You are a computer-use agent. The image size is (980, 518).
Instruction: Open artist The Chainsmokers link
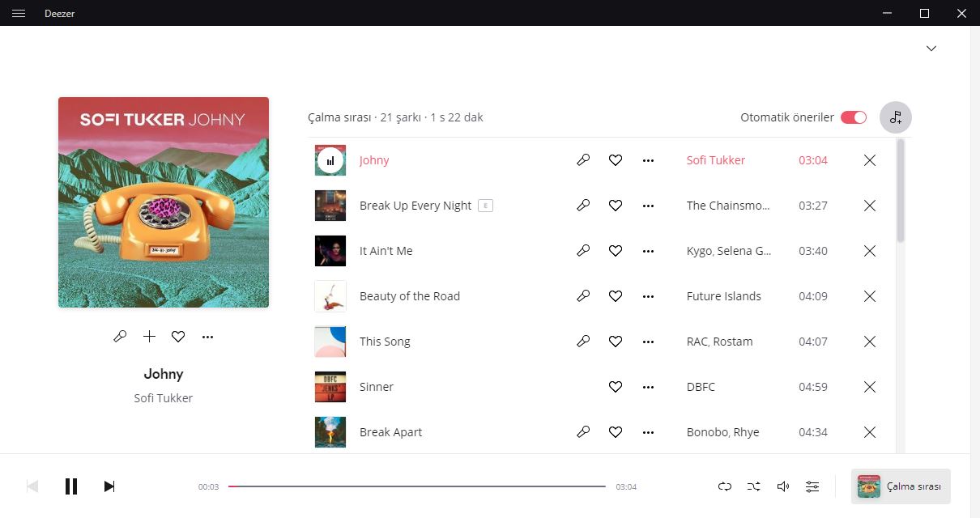point(728,206)
